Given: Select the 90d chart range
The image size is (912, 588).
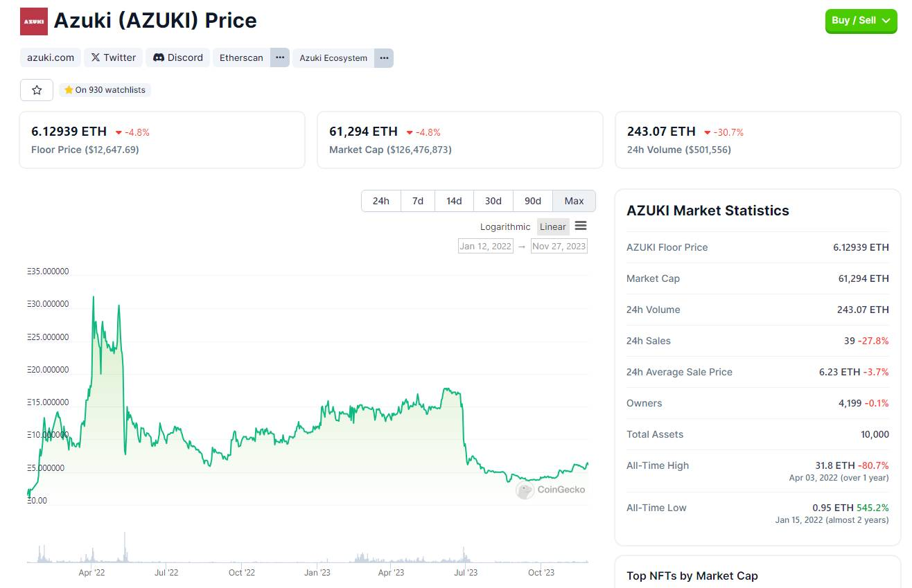Looking at the screenshot, I should [533, 201].
